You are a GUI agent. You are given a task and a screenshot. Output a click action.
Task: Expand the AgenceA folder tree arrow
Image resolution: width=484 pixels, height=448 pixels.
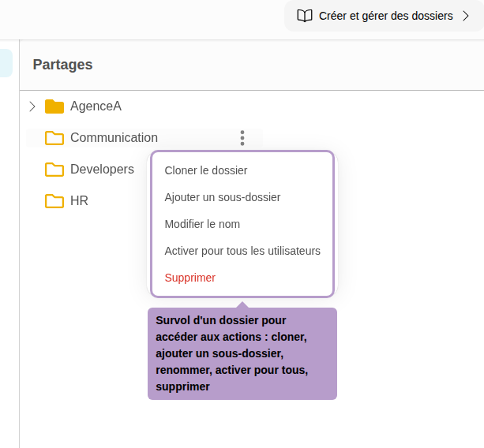(x=32, y=106)
